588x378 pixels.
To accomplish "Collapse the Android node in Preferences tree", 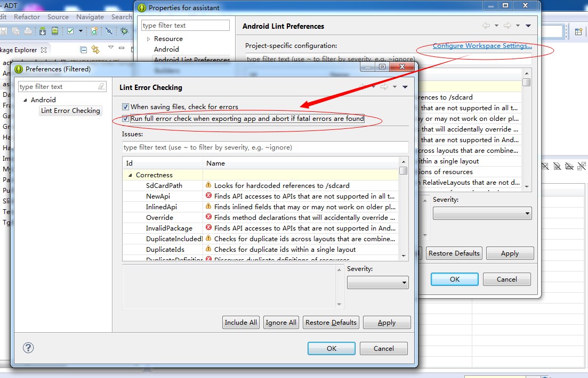I will 25,100.
